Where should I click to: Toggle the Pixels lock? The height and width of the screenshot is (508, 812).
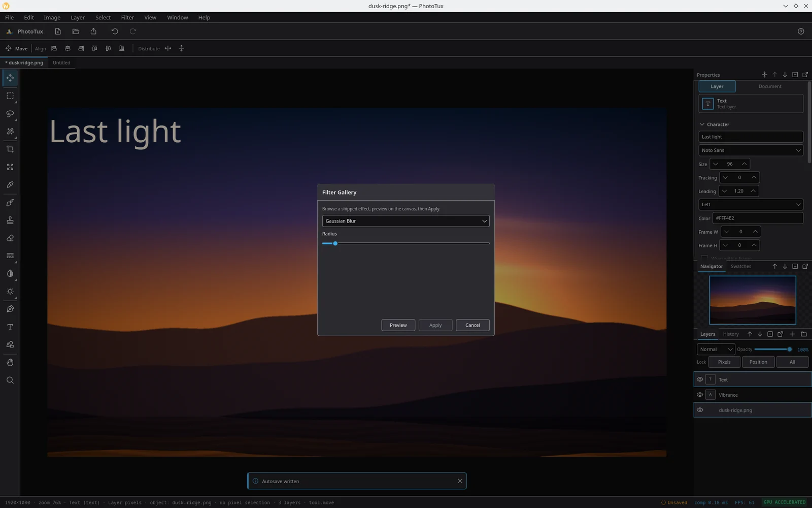724,362
